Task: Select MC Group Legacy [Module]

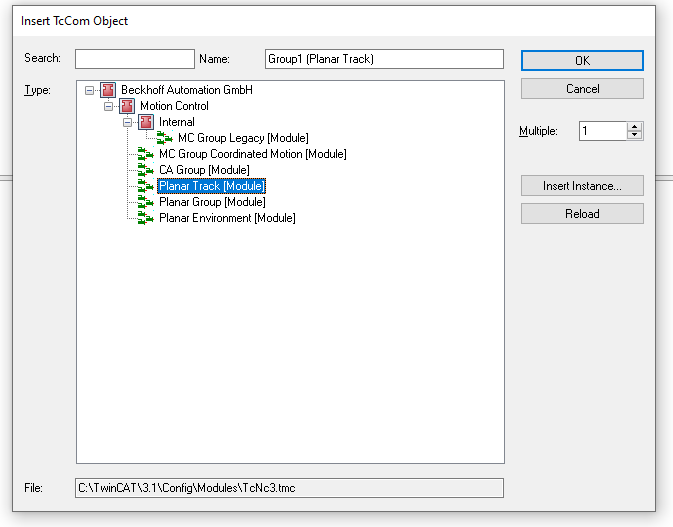Action: click(x=243, y=138)
